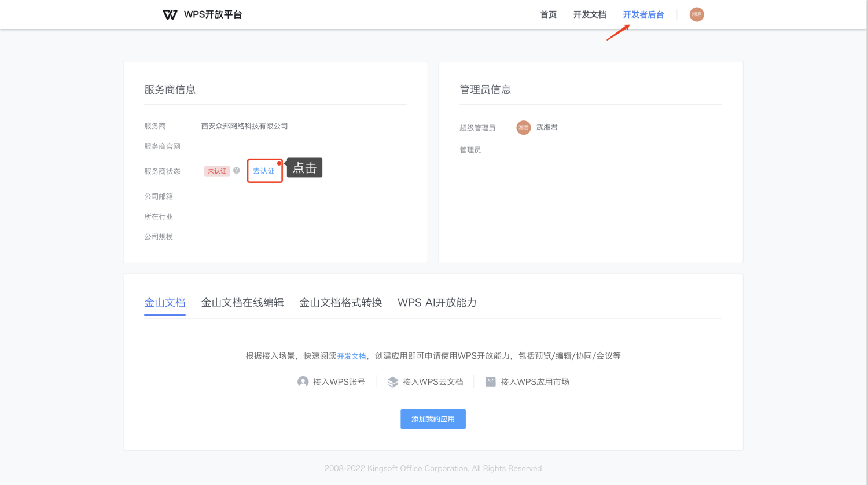Click the 未认证 status badge
The height and width of the screenshot is (485, 868).
[217, 171]
